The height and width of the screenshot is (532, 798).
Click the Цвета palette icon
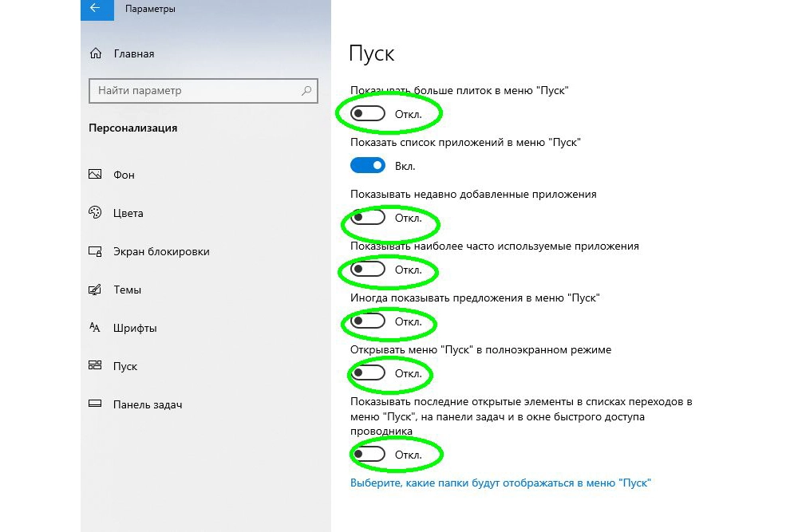pos(95,213)
